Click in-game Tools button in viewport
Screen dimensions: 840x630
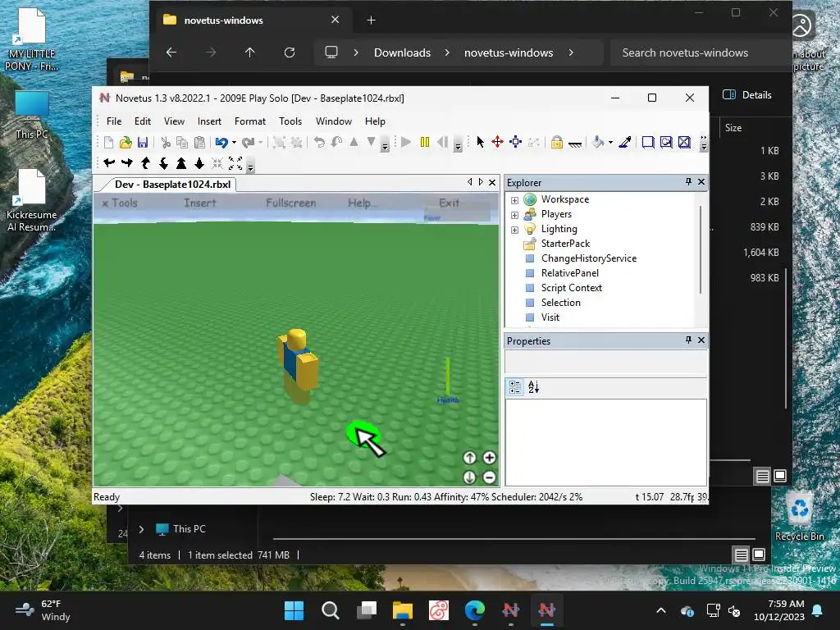point(120,203)
